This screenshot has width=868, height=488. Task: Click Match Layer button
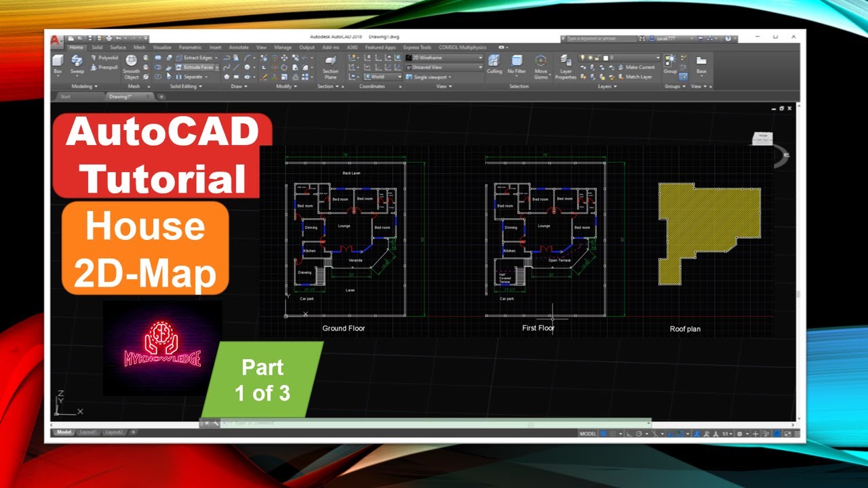[634, 77]
